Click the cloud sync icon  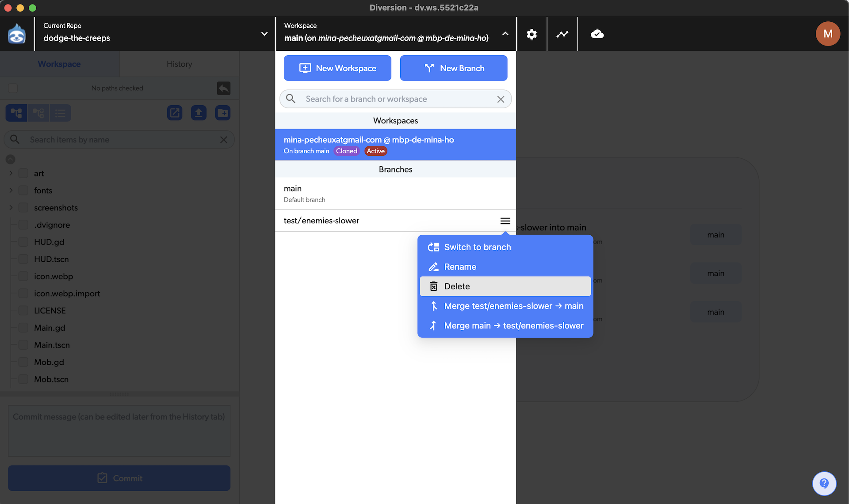point(597,34)
